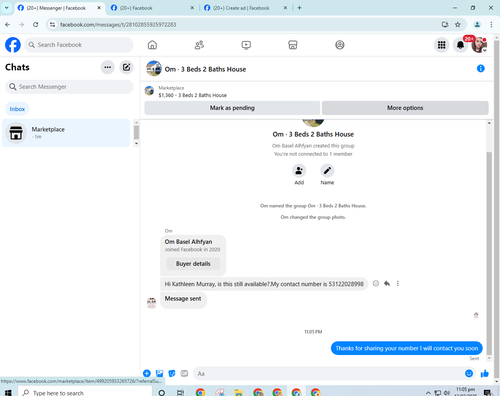This screenshot has height=396, width=500.
Task: Click More options button
Action: coord(405,108)
